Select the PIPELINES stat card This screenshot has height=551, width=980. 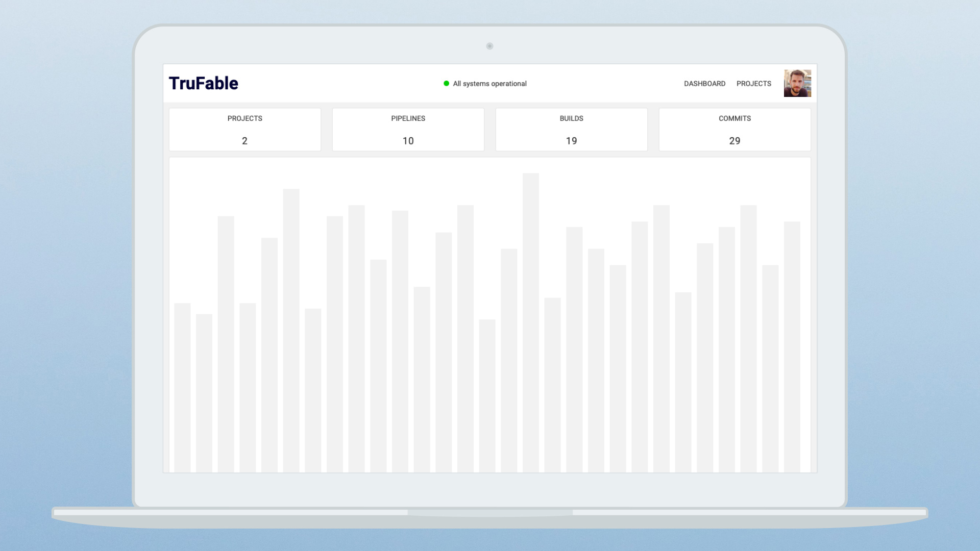click(x=408, y=129)
